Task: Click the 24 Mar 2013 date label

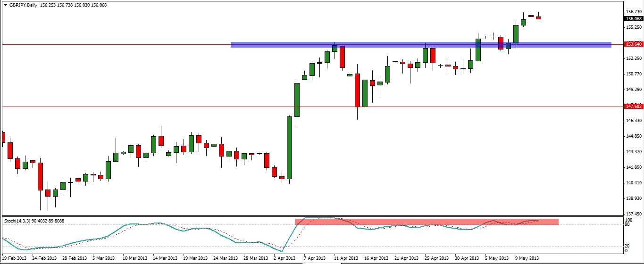Action: 225,258
